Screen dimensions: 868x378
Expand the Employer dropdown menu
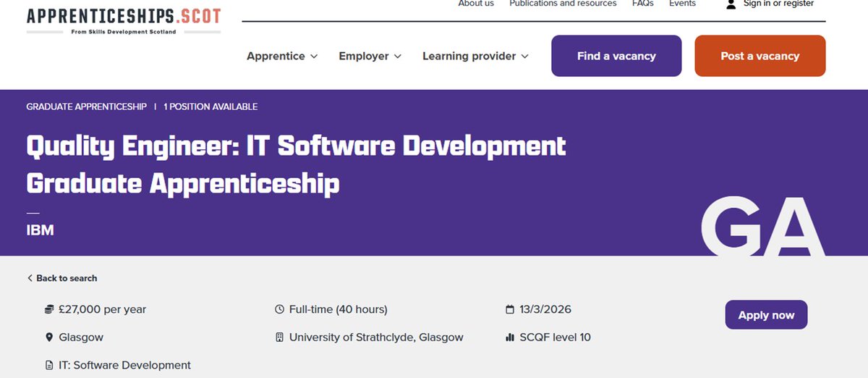(370, 56)
